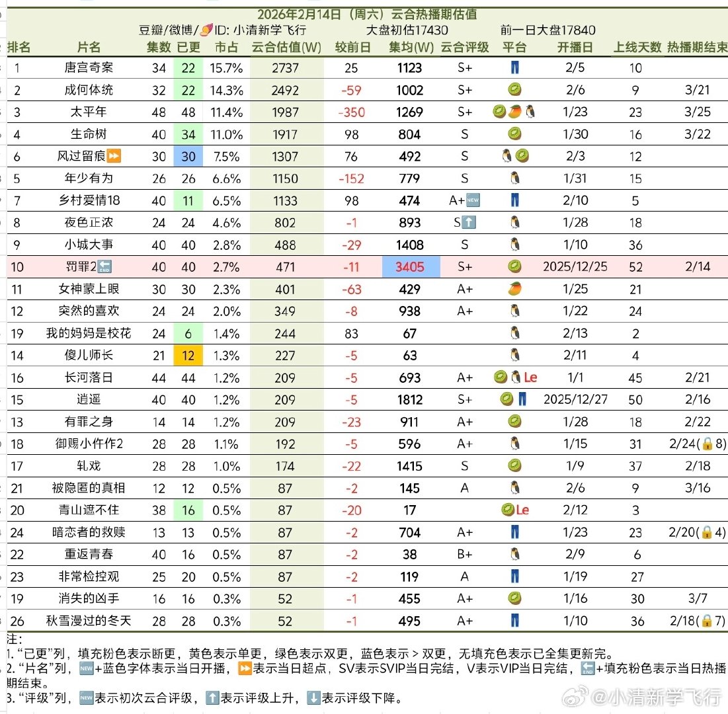Screen dimensions: 728x714
Task: Click the red Le icon for 青山遮不住
Action: pos(523,510)
